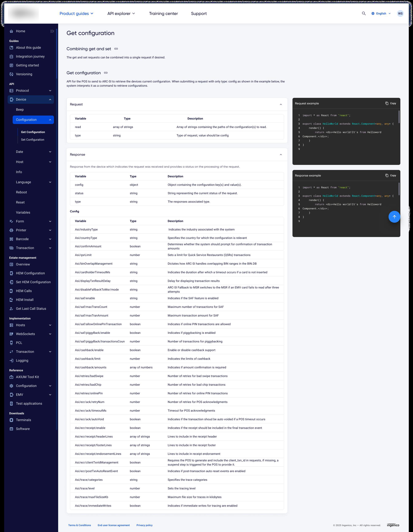Open the API explorer dropdown
This screenshot has width=413, height=532.
coord(121,14)
